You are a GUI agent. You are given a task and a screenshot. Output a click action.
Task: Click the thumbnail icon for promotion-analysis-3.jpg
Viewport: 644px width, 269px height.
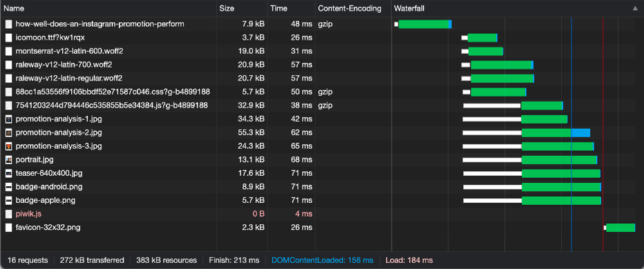click(x=8, y=146)
